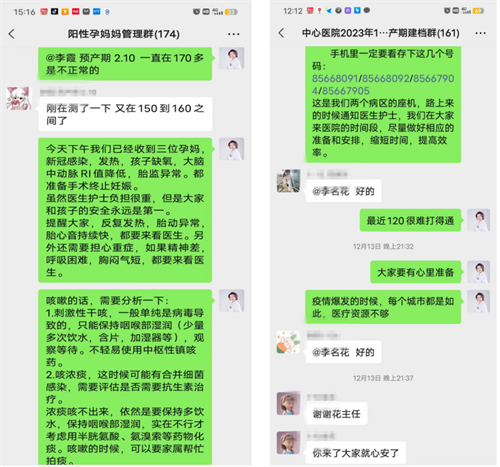Viewport: 500px width, 467px height.
Task: Open more options in 阳性孕妈妈管理群 header
Action: click(x=233, y=34)
